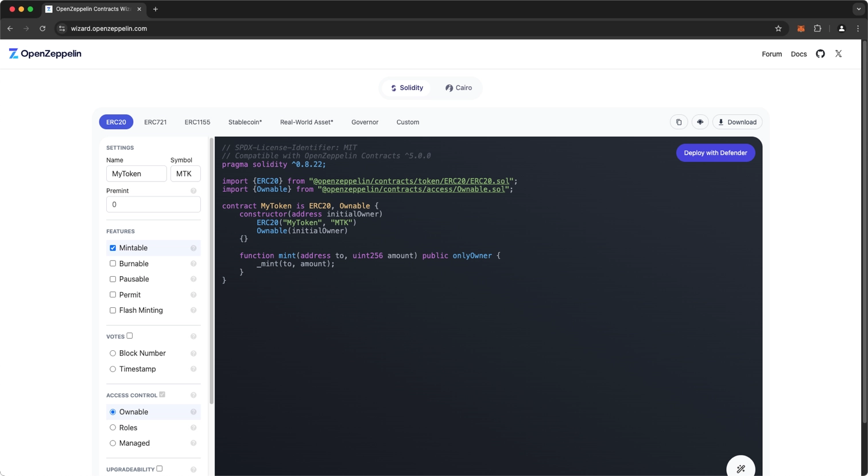
Task: Open the Docs link
Action: point(799,54)
